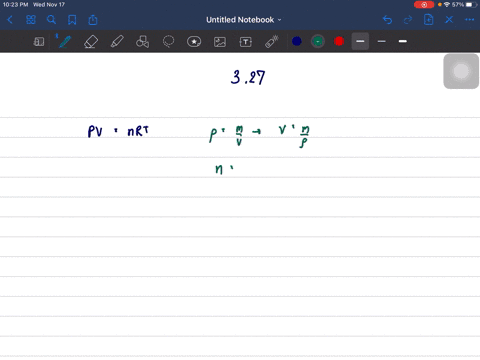480x360 pixels.
Task: Select the Eraser tool
Action: point(91,42)
